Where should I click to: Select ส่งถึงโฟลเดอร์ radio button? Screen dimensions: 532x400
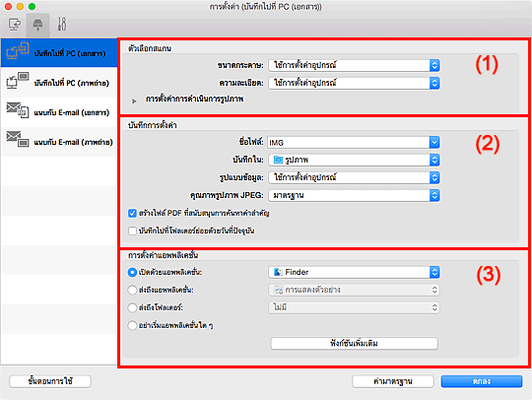pos(132,307)
